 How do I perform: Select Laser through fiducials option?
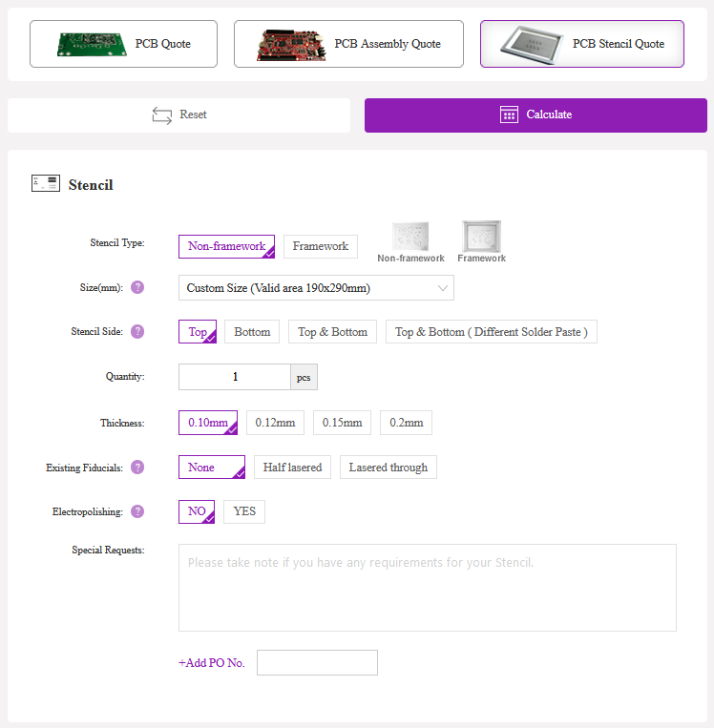(388, 468)
